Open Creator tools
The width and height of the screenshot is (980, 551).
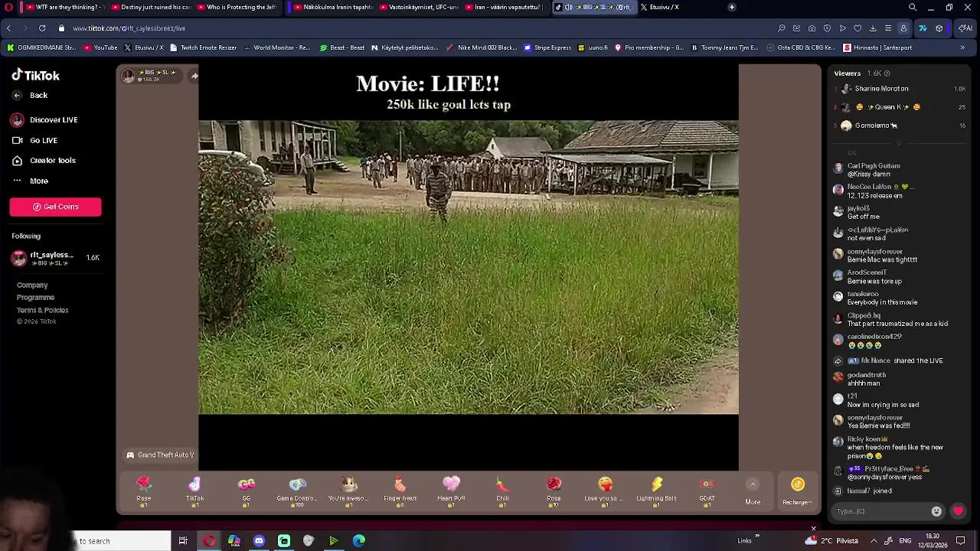pos(44,161)
